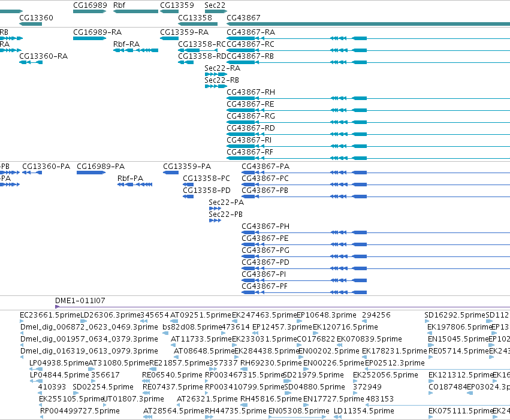510x420 pixels.
Task: Open EST Dmel_dig_006872_0623_0469.3prime
Action: coord(89,327)
